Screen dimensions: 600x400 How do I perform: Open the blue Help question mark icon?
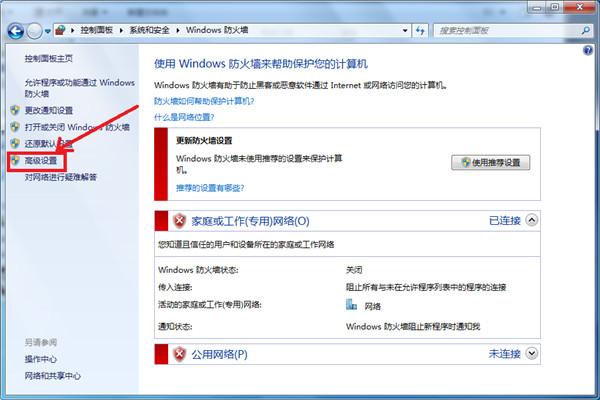coord(588,50)
